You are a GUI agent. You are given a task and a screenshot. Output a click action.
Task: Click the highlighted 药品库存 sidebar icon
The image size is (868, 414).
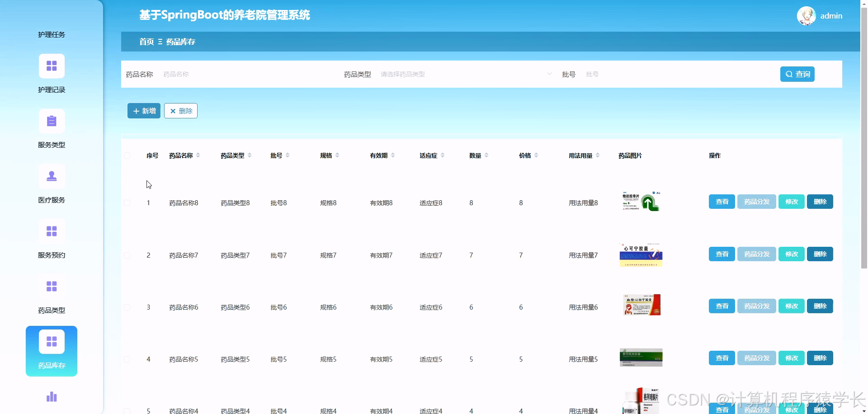[x=52, y=342]
